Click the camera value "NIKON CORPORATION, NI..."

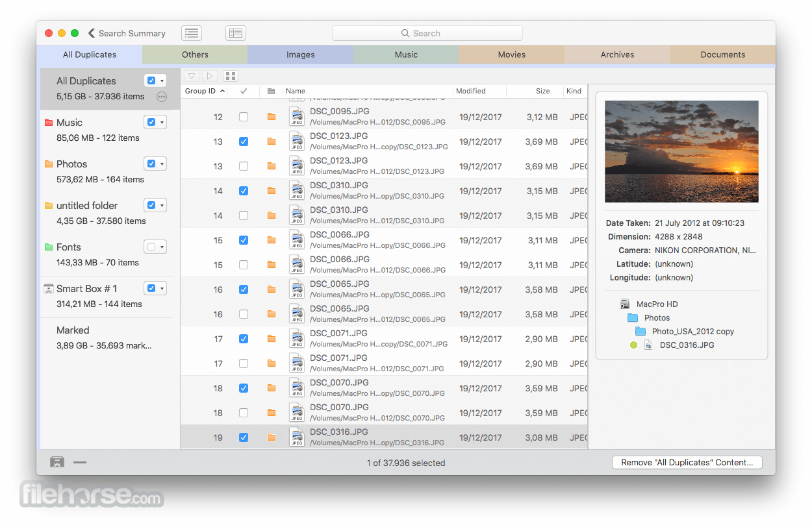coord(705,251)
